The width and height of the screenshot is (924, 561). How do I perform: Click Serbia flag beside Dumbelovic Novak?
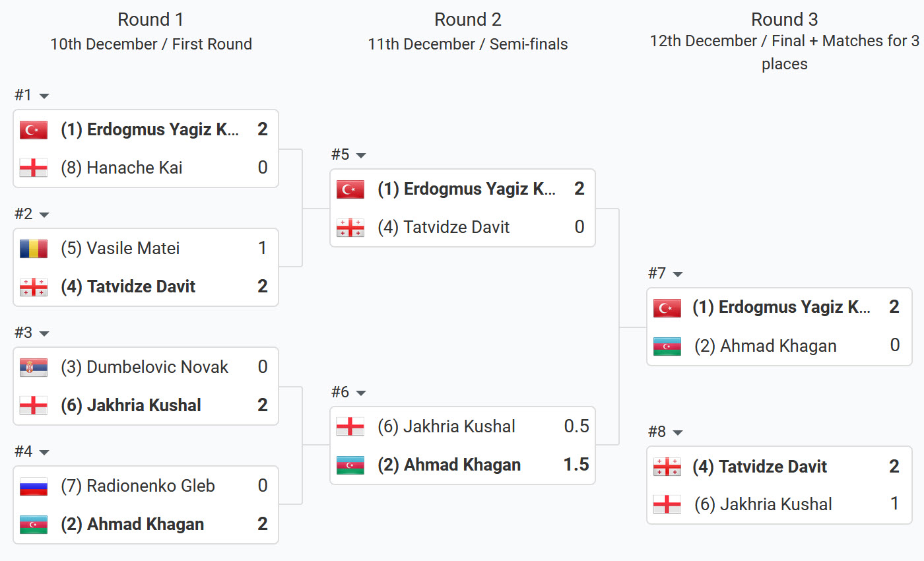tap(34, 368)
